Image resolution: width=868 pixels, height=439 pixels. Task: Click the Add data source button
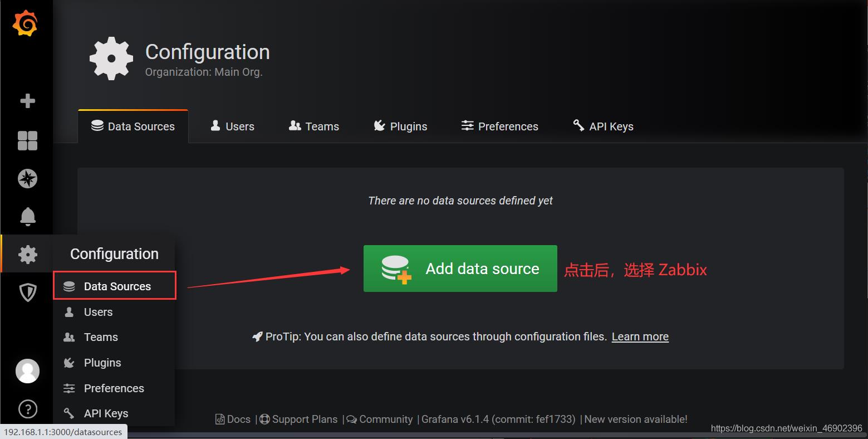[x=460, y=269]
